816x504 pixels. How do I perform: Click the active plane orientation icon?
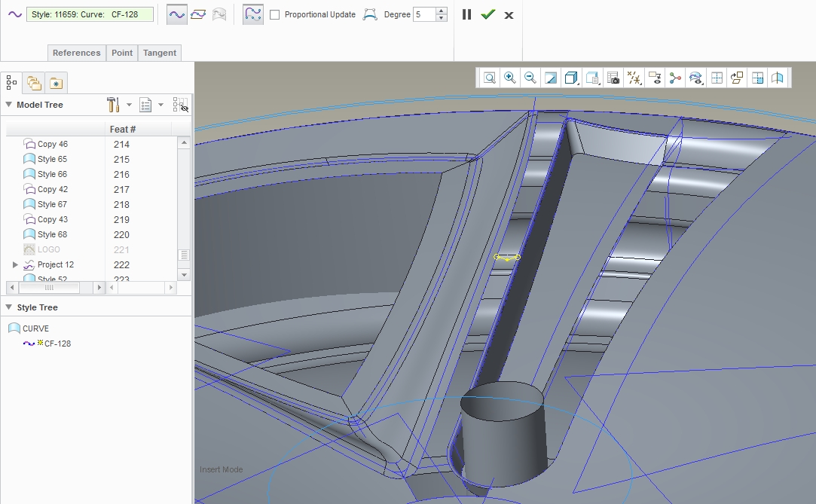737,78
